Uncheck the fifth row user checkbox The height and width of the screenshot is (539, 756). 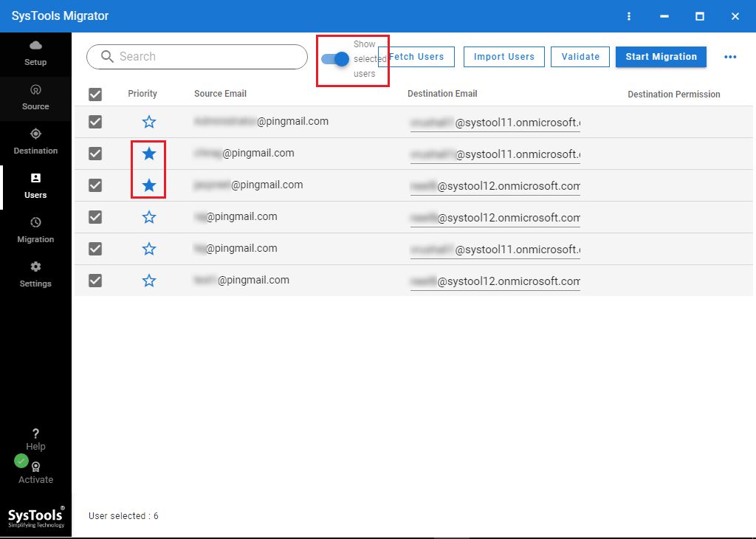point(95,250)
